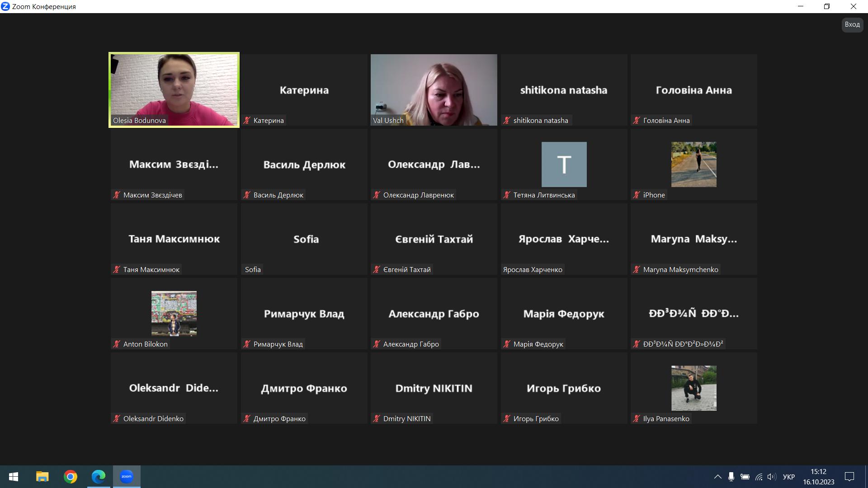The image size is (868, 488).
Task: Click muted mic icon beside Римарчук Влад
Action: (x=247, y=344)
